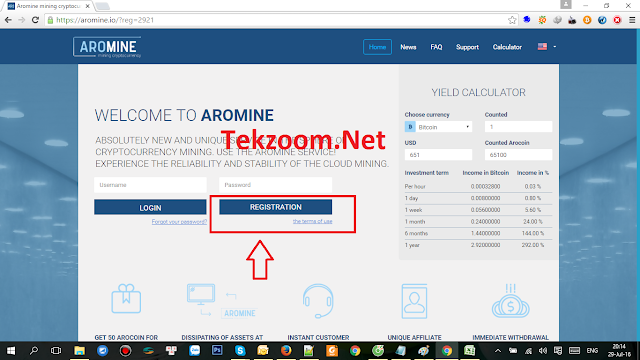Click the browser Back arrow
This screenshot has width=640, height=360.
click(x=8, y=20)
